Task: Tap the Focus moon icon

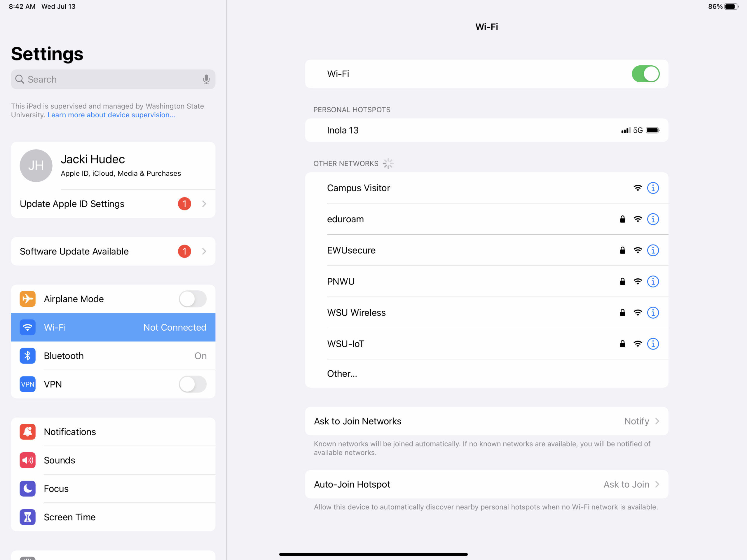Action: [27, 489]
